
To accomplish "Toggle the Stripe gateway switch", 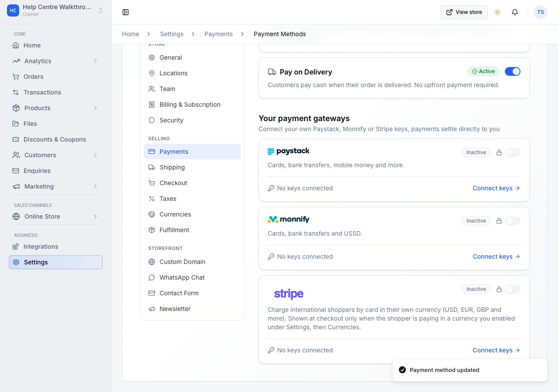I will point(513,289).
